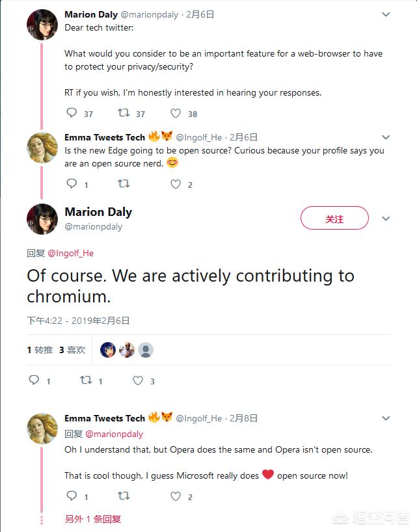Like the main chromium tweet
417x532 pixels.
pos(138,380)
